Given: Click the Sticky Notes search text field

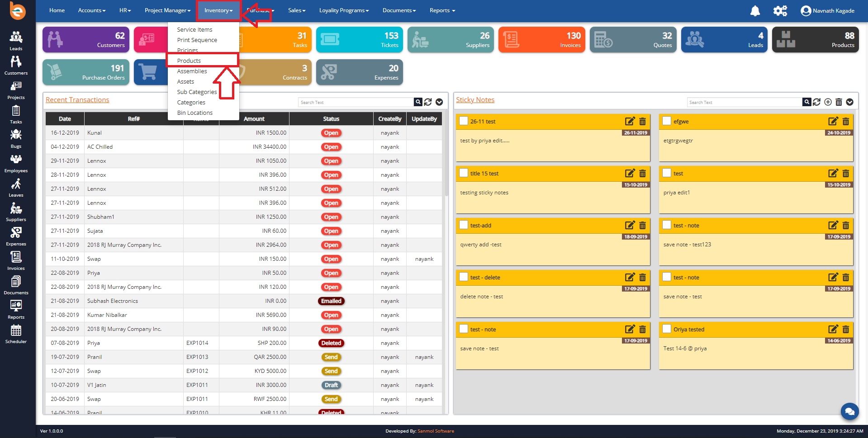Looking at the screenshot, I should pyautogui.click(x=745, y=102).
